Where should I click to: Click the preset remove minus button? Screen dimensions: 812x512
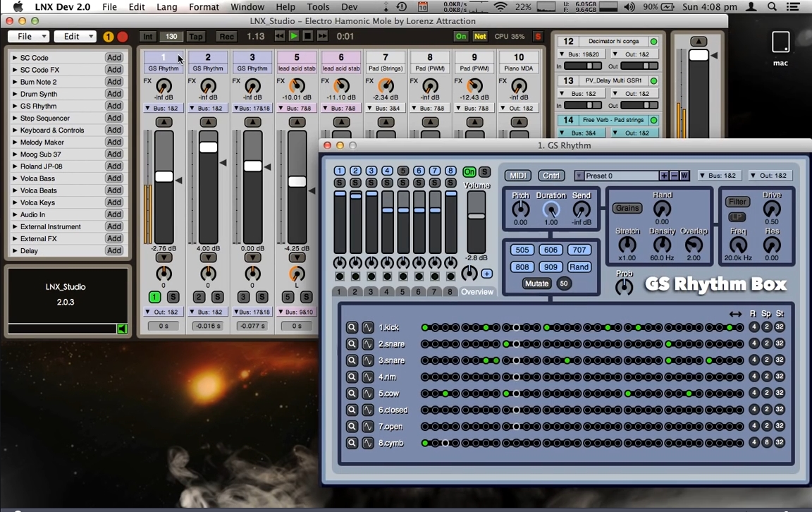point(674,176)
